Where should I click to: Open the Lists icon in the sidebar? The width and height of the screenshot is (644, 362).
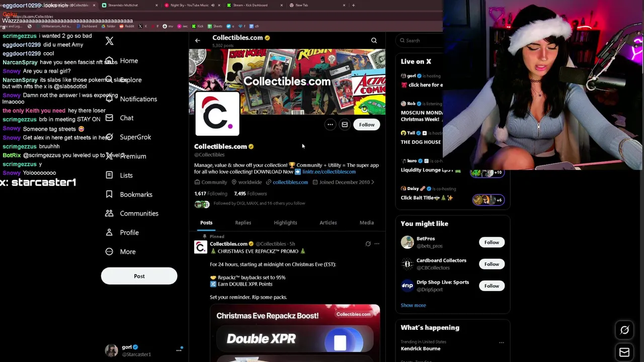[x=109, y=175]
